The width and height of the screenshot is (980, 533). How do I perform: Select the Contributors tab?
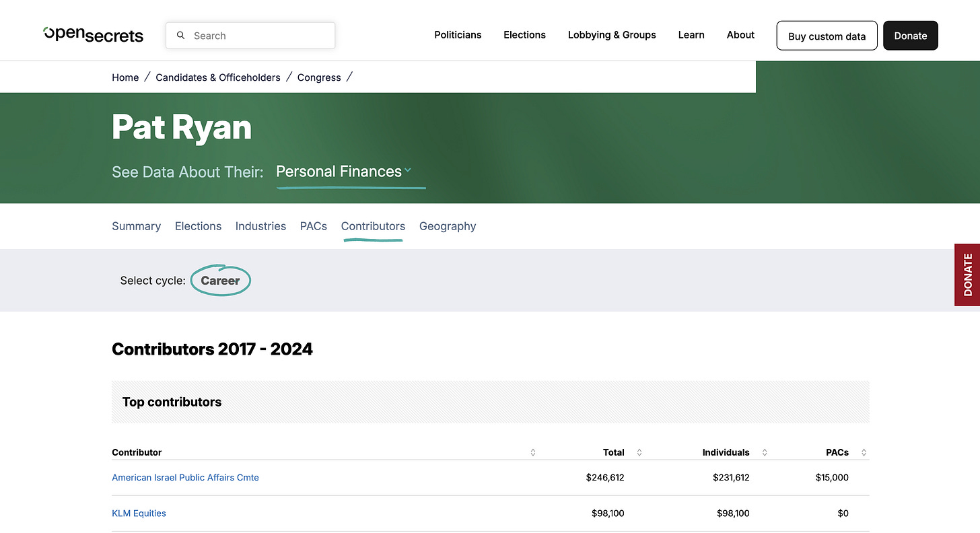(373, 226)
